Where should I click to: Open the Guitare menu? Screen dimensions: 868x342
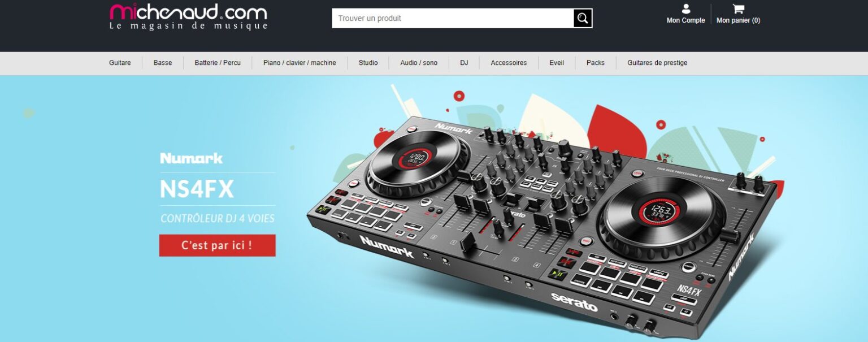coord(120,63)
